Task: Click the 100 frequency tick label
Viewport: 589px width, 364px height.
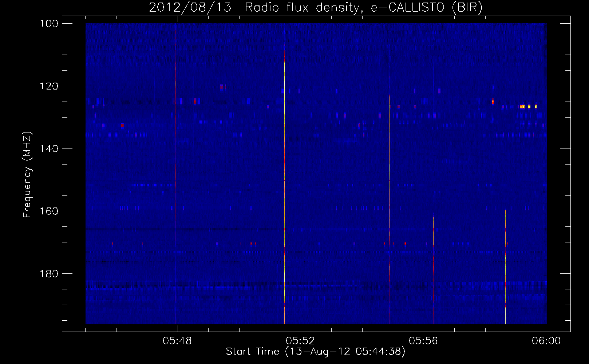Action: tap(49, 24)
